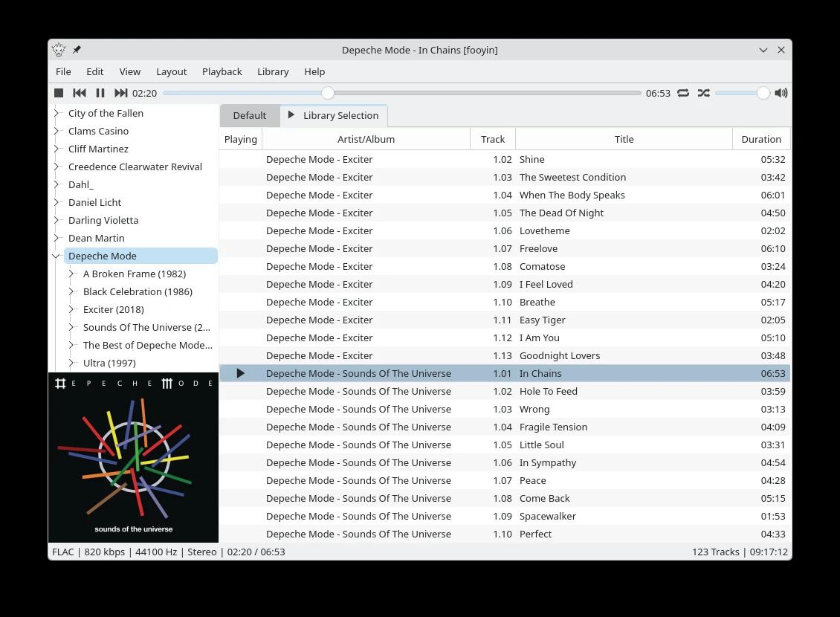Pause the current song

tap(100, 93)
